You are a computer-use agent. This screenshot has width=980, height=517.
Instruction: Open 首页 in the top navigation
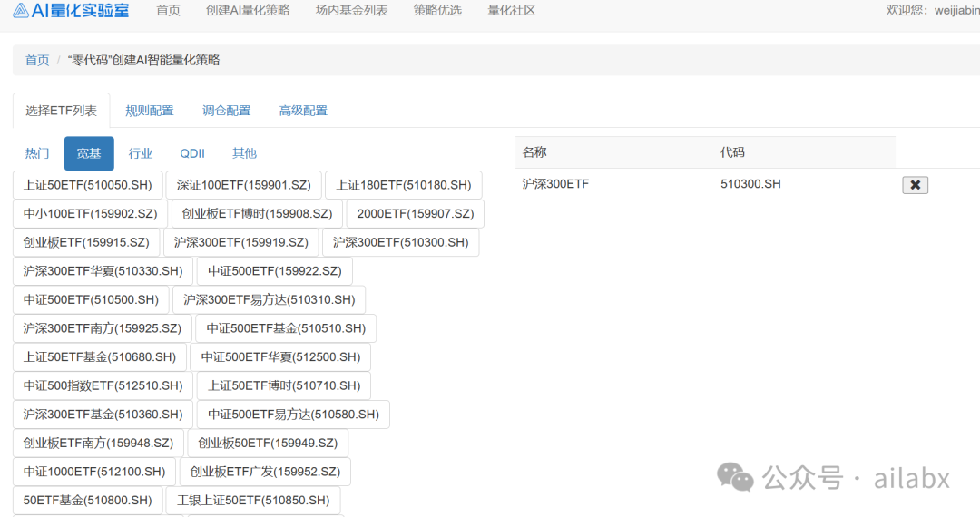click(x=168, y=11)
